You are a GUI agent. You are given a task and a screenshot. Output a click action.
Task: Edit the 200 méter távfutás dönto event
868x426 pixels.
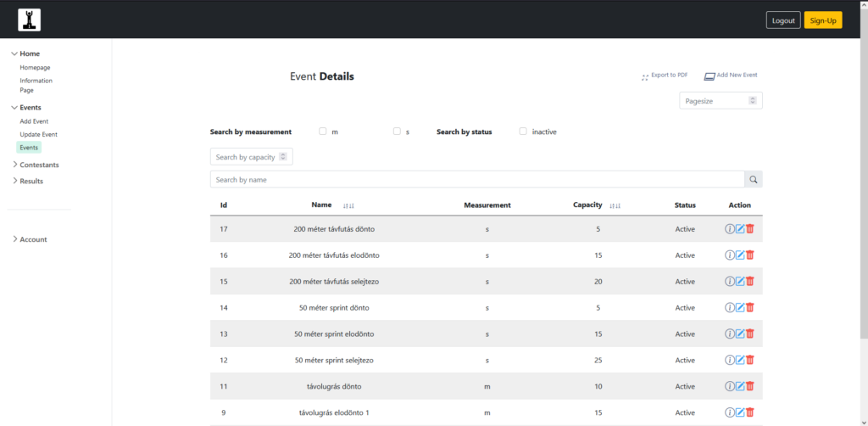[740, 229]
